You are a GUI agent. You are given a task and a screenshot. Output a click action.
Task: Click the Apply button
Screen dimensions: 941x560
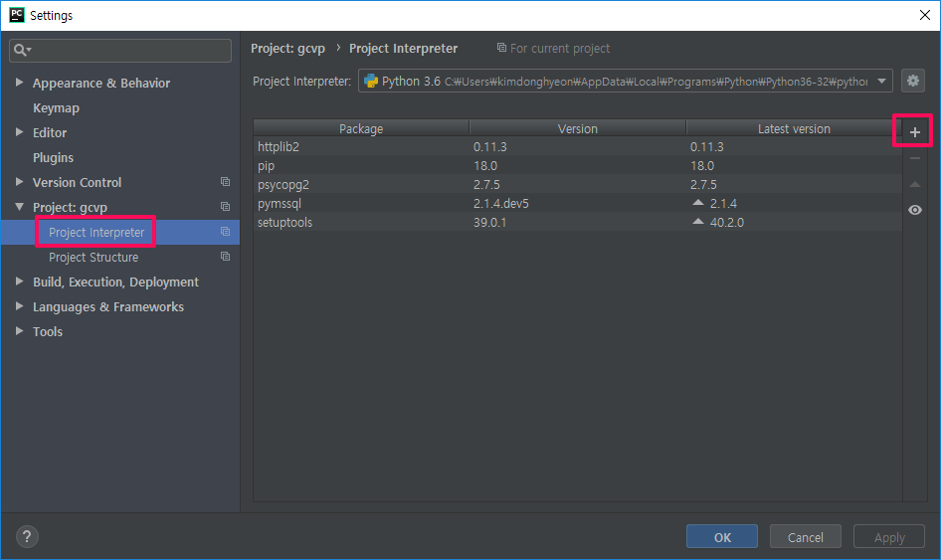coord(889,536)
